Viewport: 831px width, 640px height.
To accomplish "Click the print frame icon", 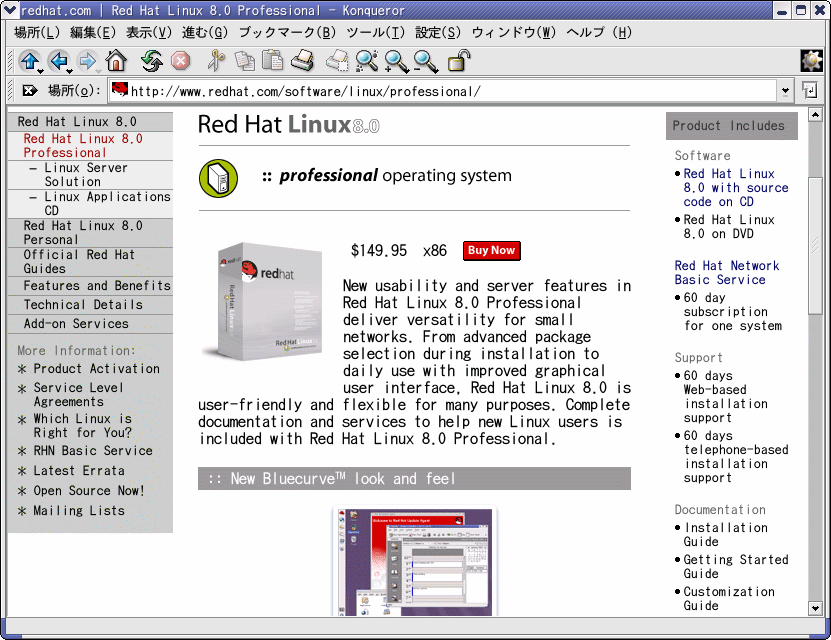I will coord(337,61).
